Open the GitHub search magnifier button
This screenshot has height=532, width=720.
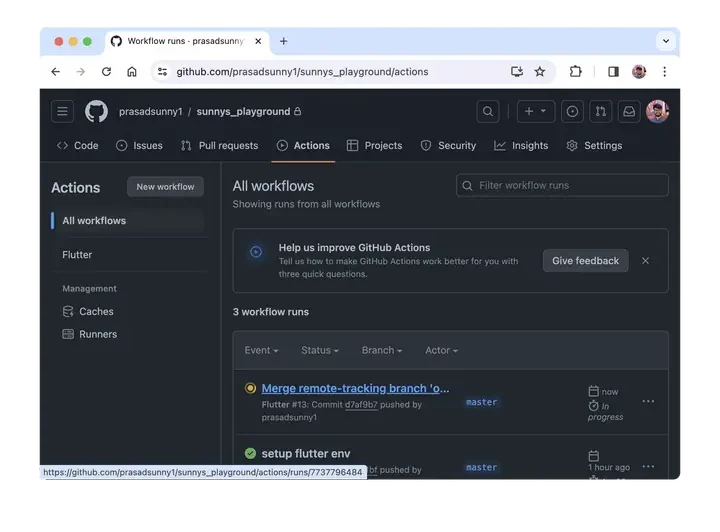point(488,111)
